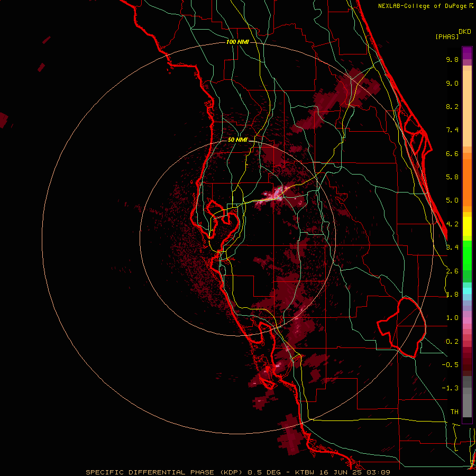
Task: Select the 100 NMI range ring label
Action: 237,42
